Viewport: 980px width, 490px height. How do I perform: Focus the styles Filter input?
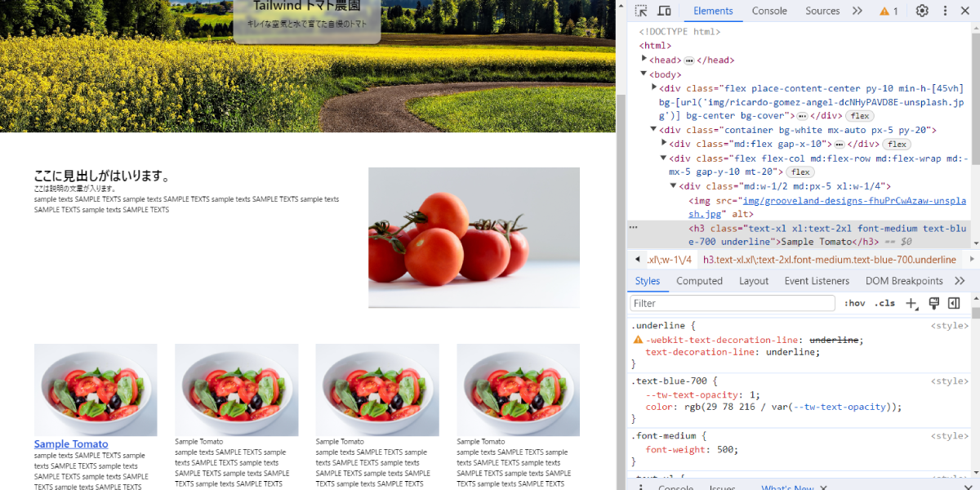pyautogui.click(x=732, y=303)
